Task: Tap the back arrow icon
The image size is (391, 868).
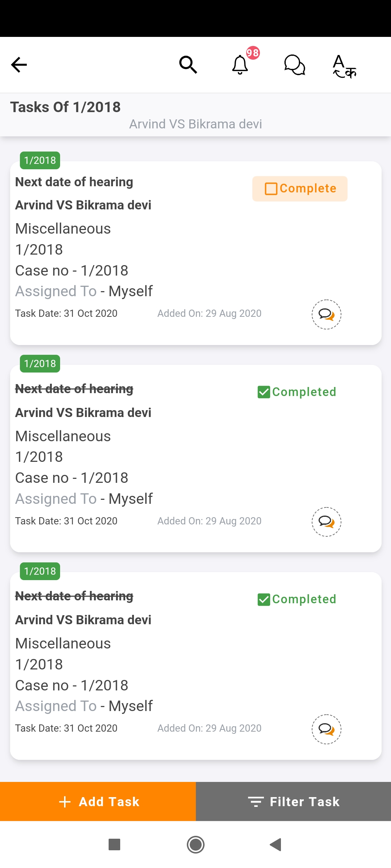Action: click(19, 65)
